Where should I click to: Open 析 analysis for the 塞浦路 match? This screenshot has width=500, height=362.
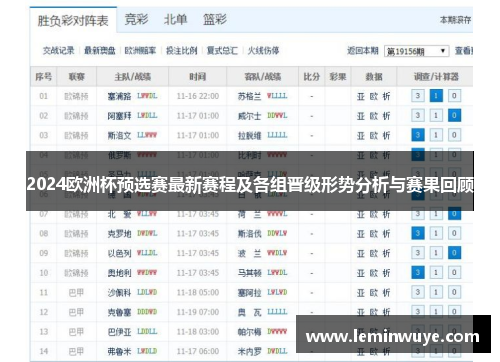click(x=386, y=96)
